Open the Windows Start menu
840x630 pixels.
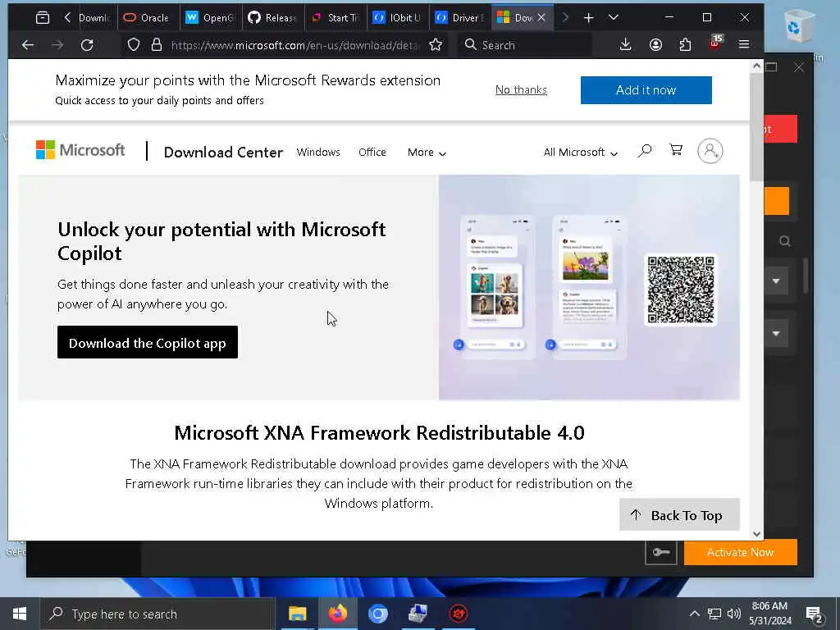click(x=20, y=614)
